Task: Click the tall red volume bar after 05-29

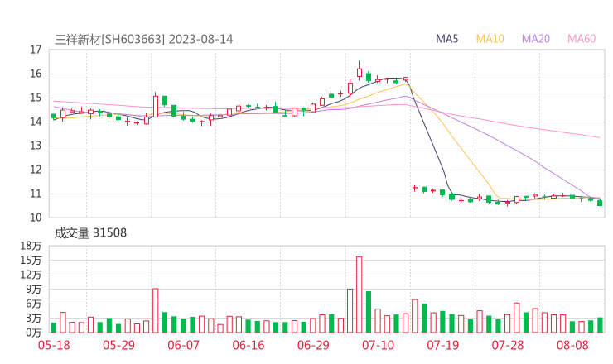Action: tap(156, 310)
